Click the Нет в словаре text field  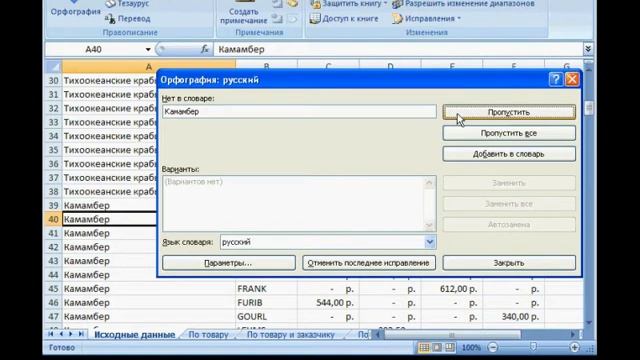299,111
